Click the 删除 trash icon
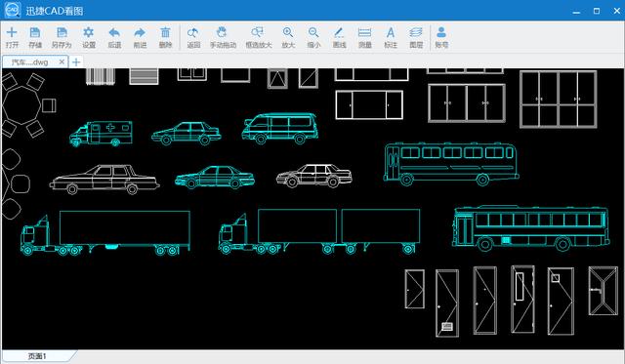This screenshot has width=625, height=364. (x=165, y=37)
